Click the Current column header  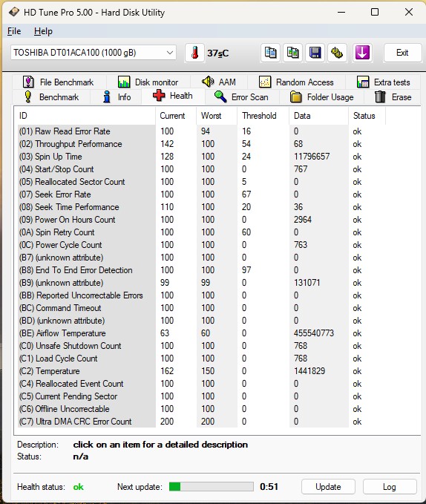[x=176, y=116]
